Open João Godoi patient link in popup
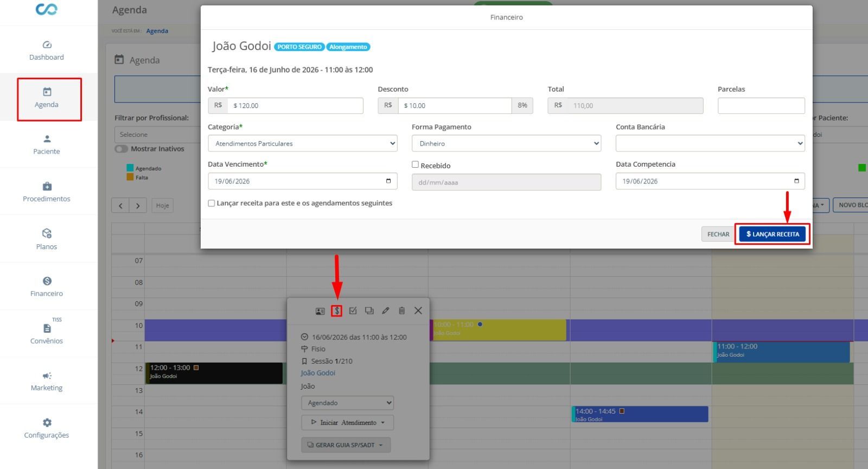Viewport: 868px width, 469px height. tap(318, 373)
